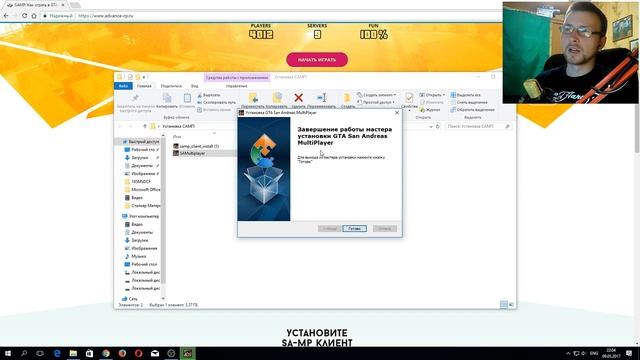Close the GTA San Andreas MultiPlayer installer dialog
This screenshot has width=640, height=360.
click(x=397, y=113)
